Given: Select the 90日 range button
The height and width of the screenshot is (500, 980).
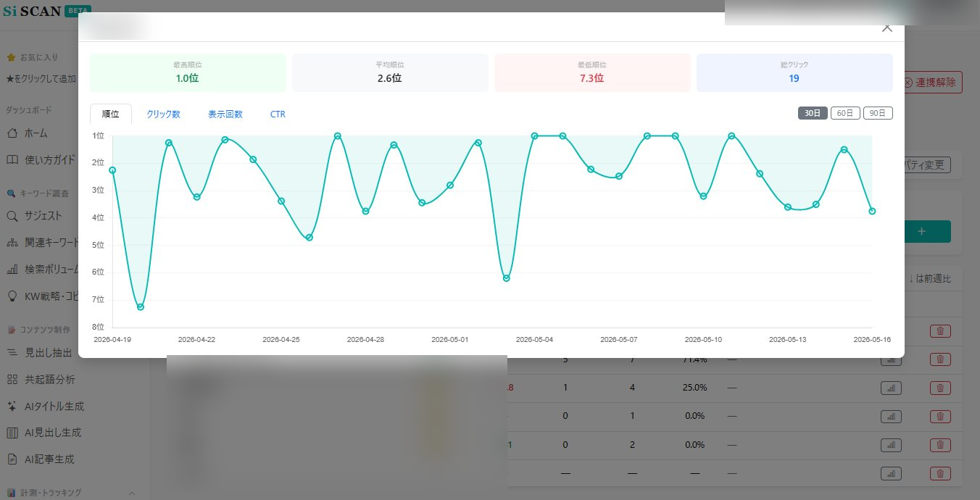Looking at the screenshot, I should pyautogui.click(x=878, y=113).
